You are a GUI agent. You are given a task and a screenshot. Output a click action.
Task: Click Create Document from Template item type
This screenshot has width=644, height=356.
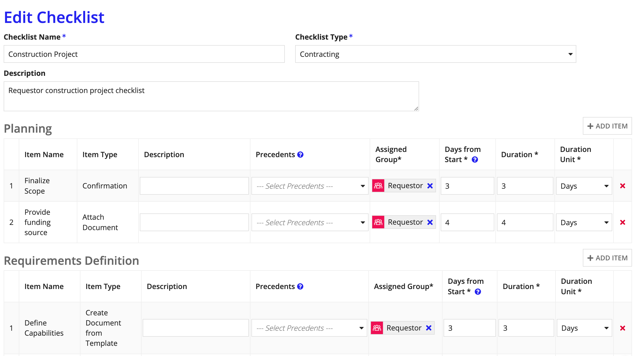pyautogui.click(x=103, y=328)
